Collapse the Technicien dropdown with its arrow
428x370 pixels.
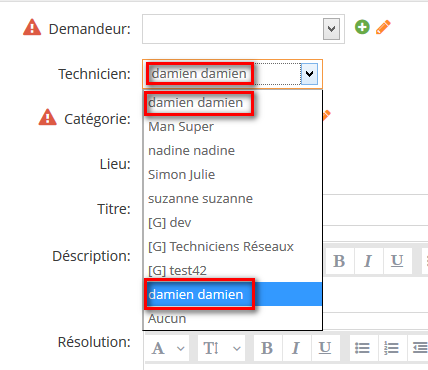click(x=309, y=74)
